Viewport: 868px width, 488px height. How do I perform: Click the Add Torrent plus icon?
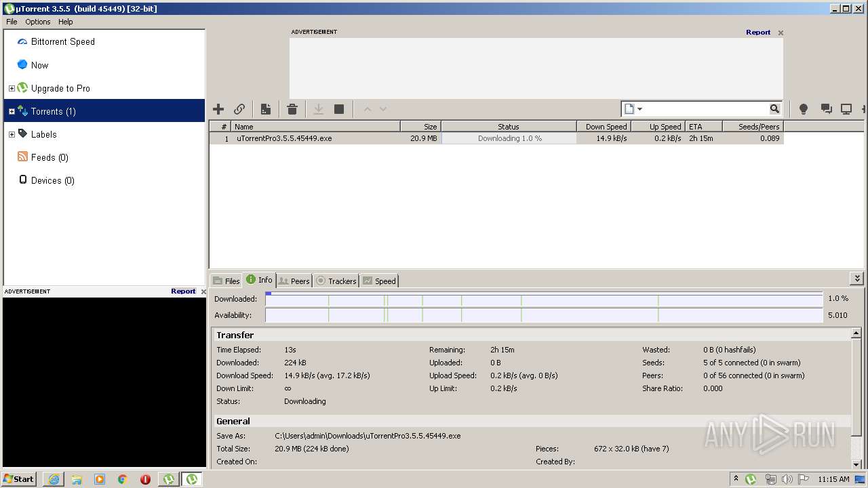click(218, 109)
